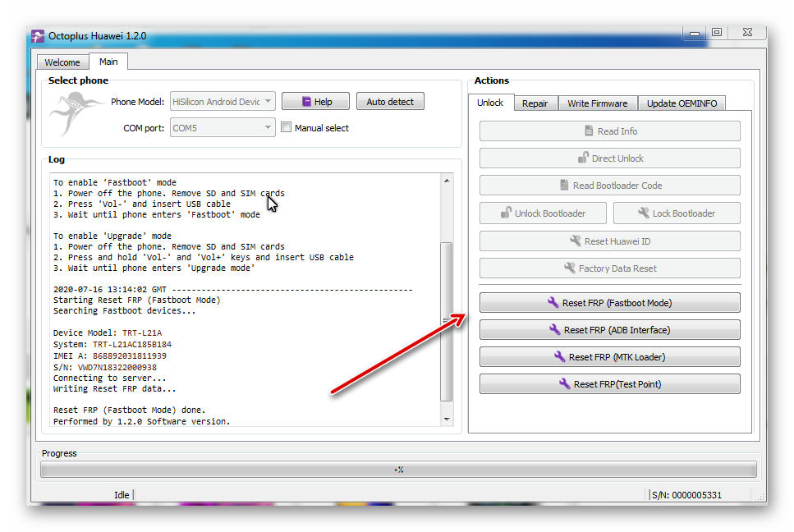Image resolution: width=794 pixels, height=532 pixels.
Task: Go to the Update OEMINFO tab
Action: click(x=682, y=103)
